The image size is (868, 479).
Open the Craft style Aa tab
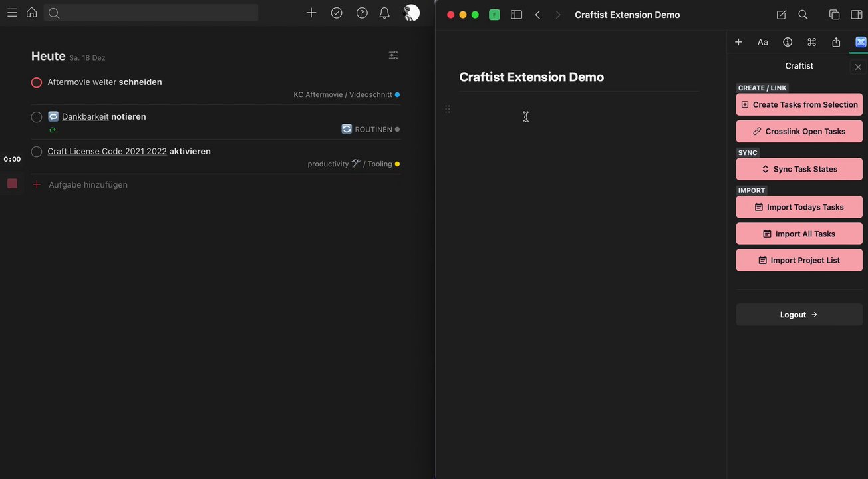tap(763, 42)
